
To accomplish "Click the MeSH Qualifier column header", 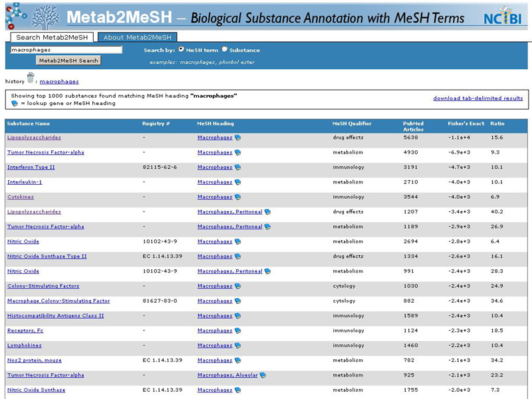I will (x=352, y=124).
